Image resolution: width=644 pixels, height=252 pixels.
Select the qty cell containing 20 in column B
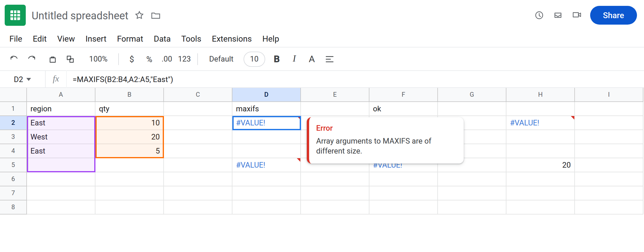click(x=129, y=137)
